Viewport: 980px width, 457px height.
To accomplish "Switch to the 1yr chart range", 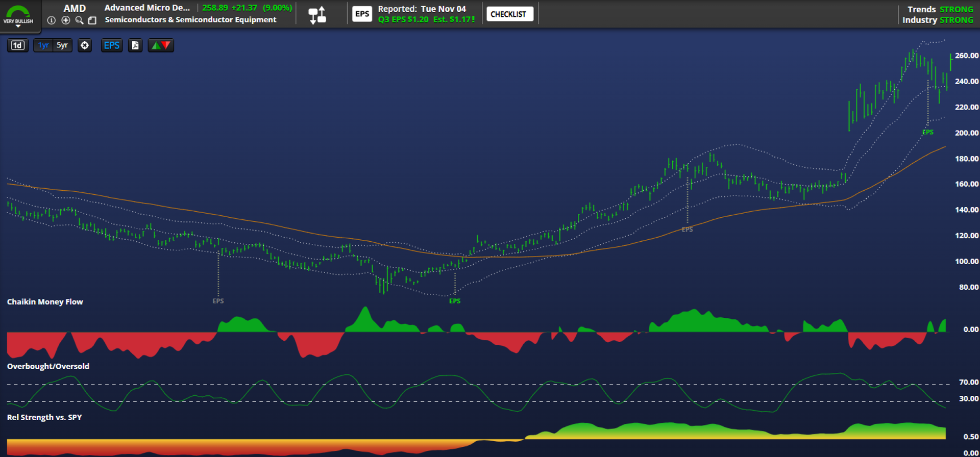I will tap(43, 45).
